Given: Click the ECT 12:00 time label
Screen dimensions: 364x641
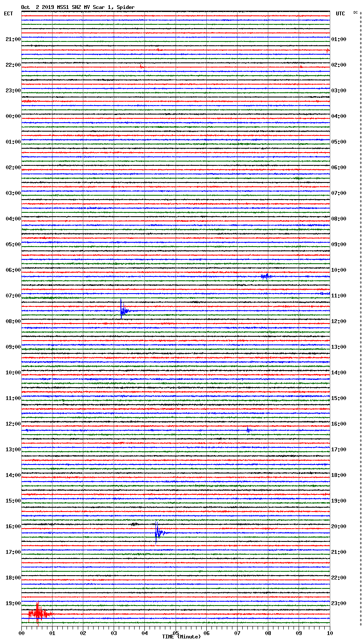Looking at the screenshot, I should click(13, 424).
